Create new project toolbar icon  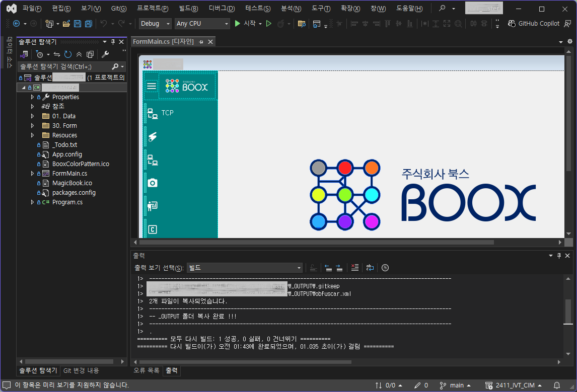(49, 24)
